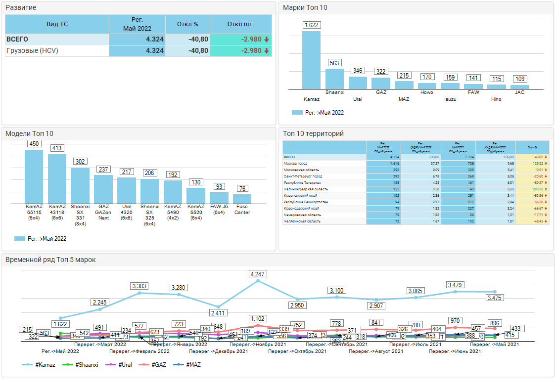
Task: Click the red down arrow in ВСЕГО row of Развитие
Action: 266,40
